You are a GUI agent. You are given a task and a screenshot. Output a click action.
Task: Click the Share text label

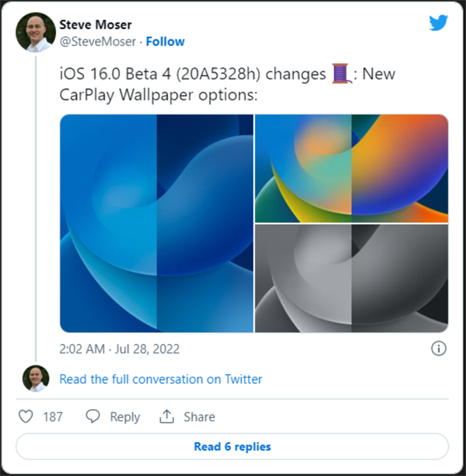(199, 417)
